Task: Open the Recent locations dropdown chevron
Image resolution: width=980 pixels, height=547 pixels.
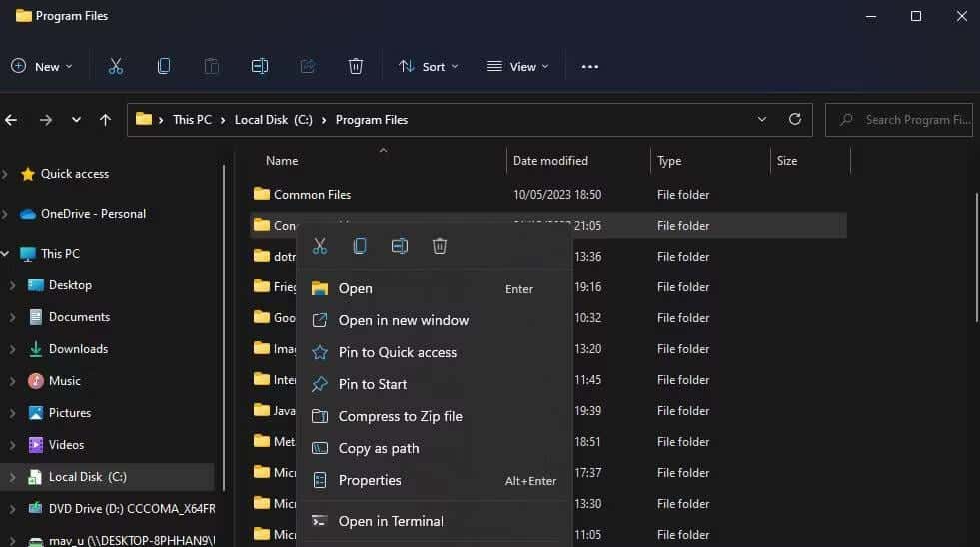Action: coord(76,119)
